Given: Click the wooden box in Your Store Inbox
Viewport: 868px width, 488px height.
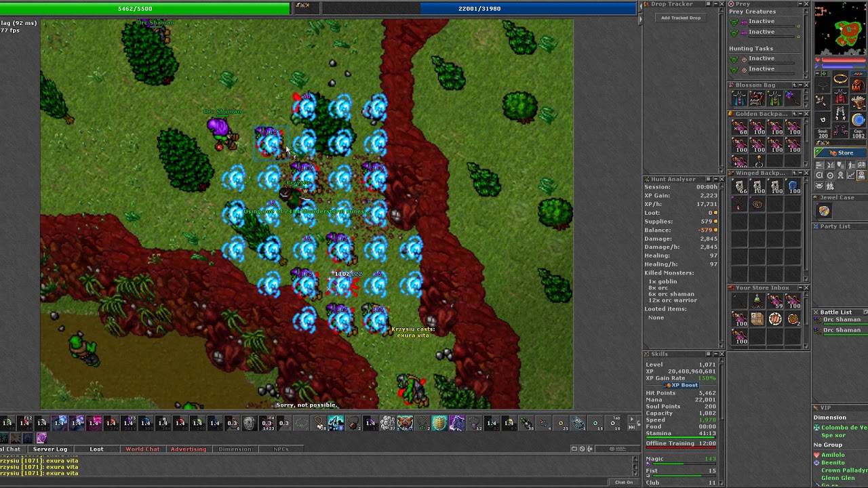Looking at the screenshot, I should (x=757, y=319).
